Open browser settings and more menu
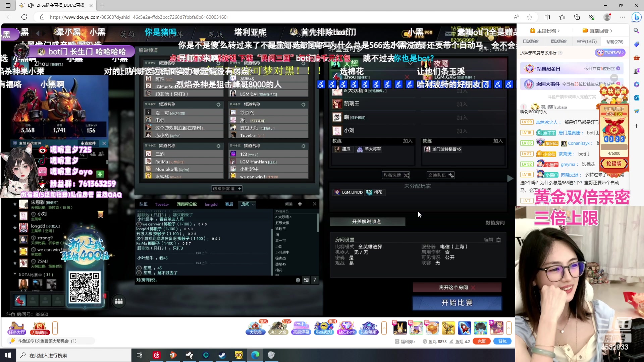Screen dimensions: 644x362 point(623,17)
